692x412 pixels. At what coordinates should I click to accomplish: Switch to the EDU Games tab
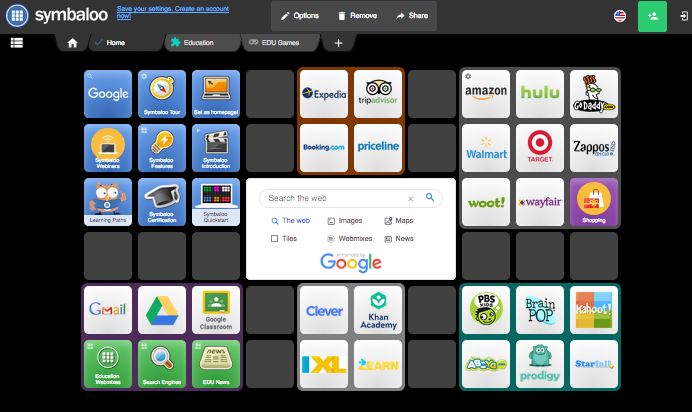click(x=280, y=43)
